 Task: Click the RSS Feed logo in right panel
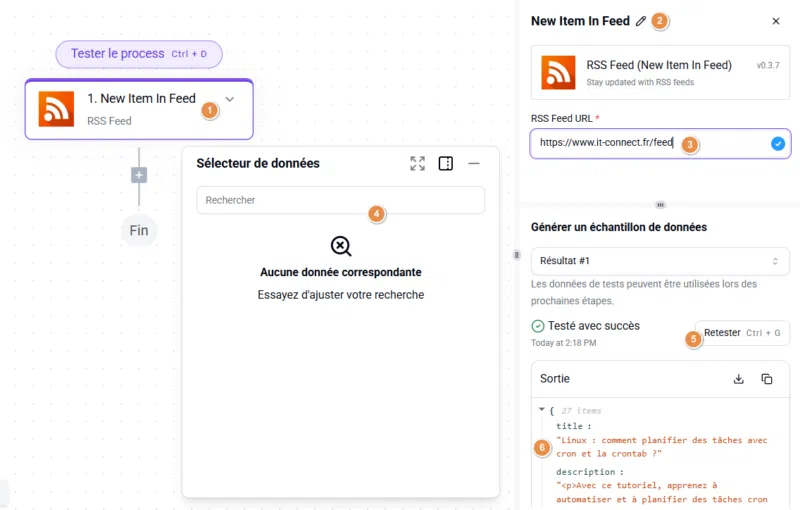(x=558, y=73)
